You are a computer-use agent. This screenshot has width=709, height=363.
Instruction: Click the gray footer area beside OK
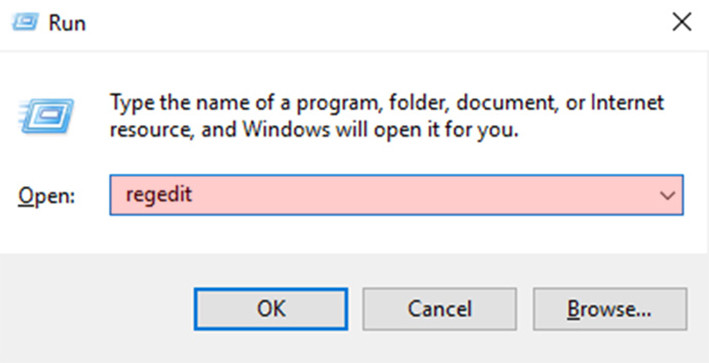pyautogui.click(x=97, y=309)
